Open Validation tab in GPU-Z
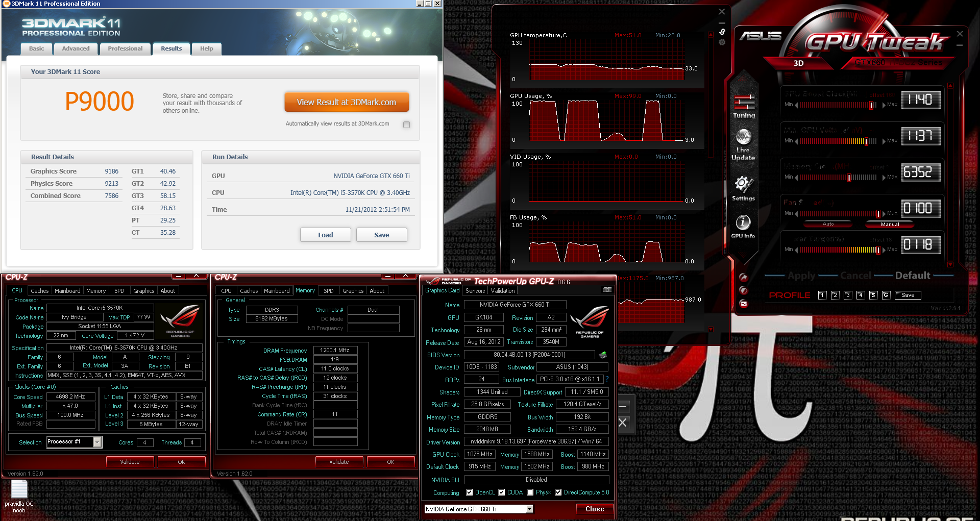 pos(503,291)
